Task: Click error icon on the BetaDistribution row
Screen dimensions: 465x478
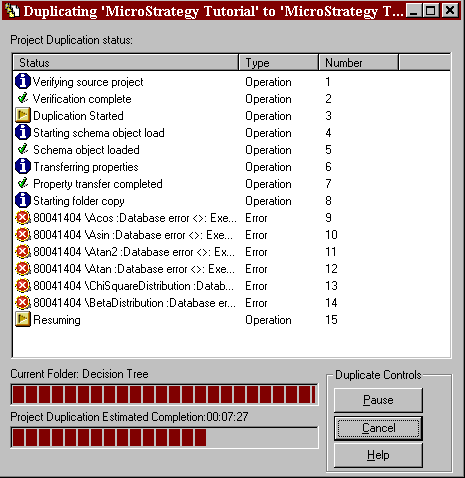Action: [x=23, y=303]
